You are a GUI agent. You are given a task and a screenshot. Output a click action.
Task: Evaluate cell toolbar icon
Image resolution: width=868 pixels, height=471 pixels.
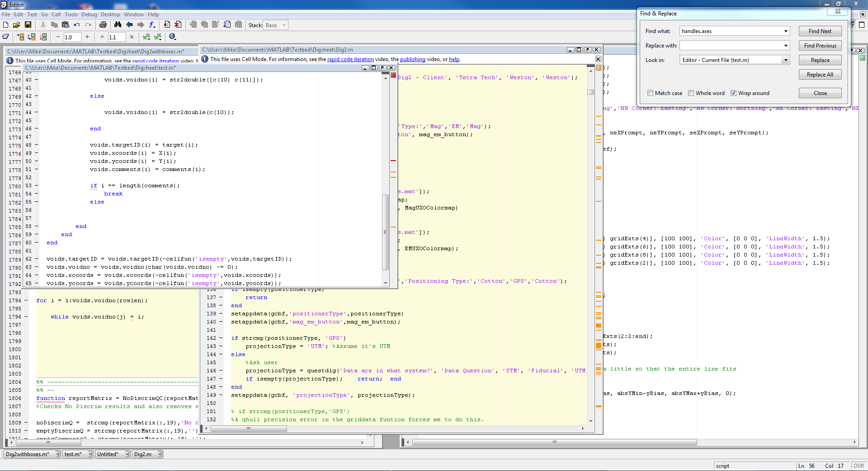point(20,37)
